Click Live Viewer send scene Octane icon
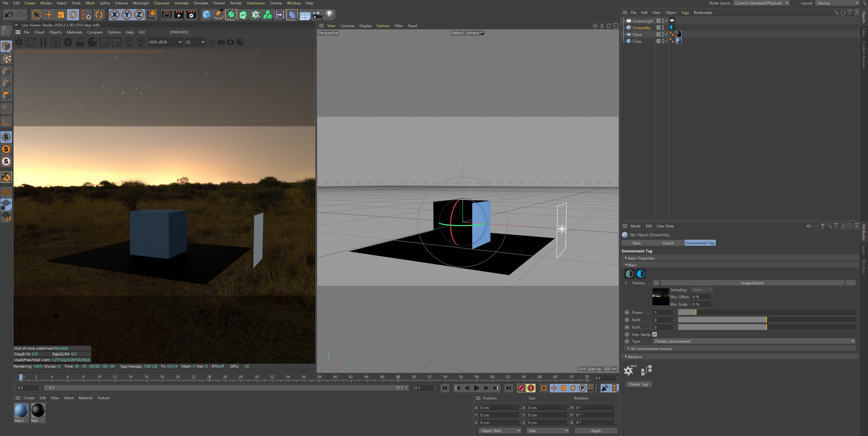This screenshot has height=436, width=868. pos(19,42)
